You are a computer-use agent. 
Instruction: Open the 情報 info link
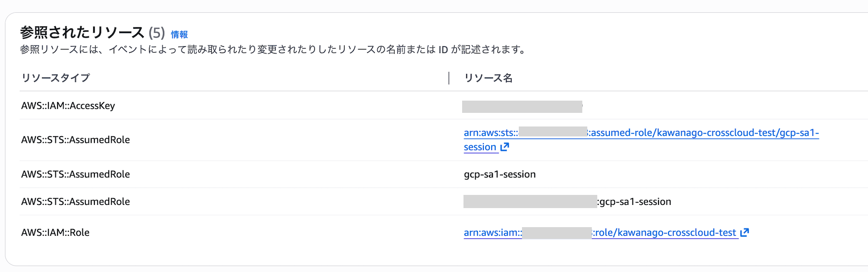pos(179,34)
